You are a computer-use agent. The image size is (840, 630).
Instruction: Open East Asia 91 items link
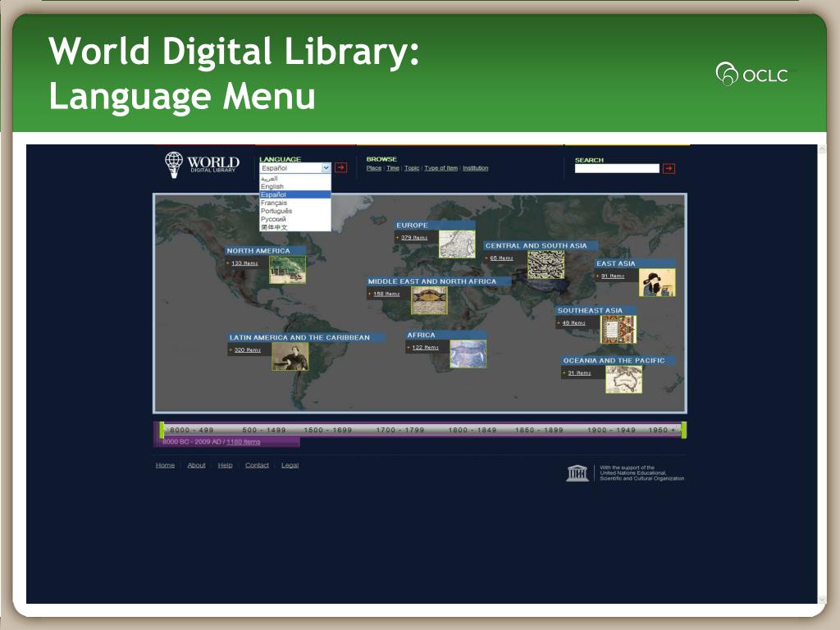[x=612, y=276]
